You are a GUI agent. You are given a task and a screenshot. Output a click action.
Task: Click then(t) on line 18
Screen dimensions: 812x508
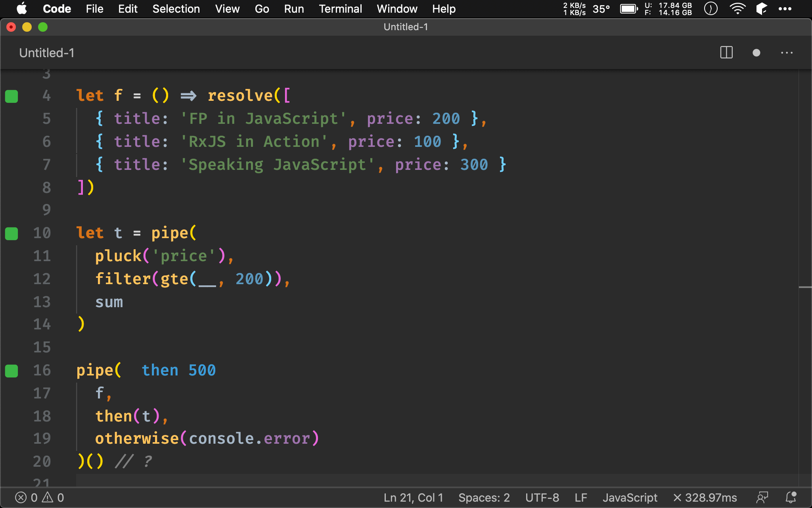click(x=127, y=416)
